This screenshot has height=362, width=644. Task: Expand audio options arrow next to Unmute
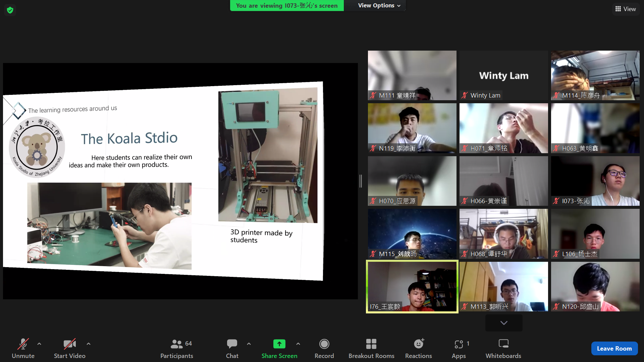click(39, 344)
